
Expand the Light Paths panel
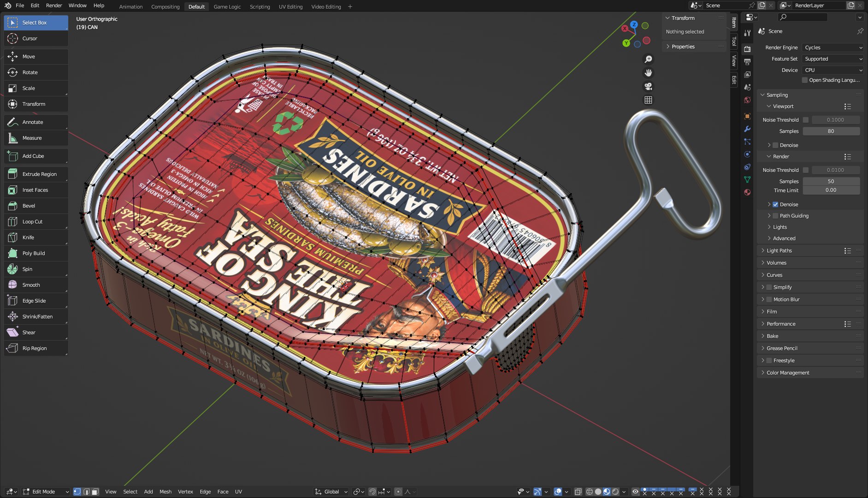(x=779, y=251)
